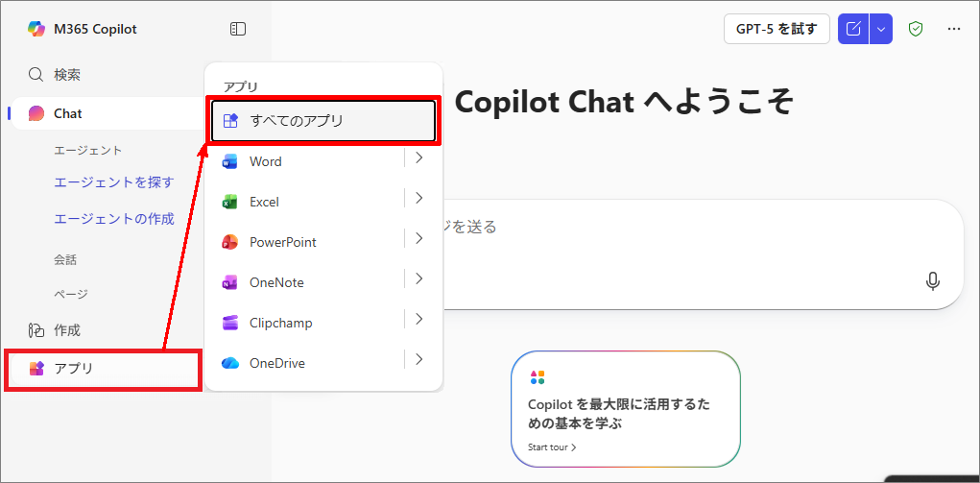Open the 検索 search option
The height and width of the screenshot is (483, 980).
pos(66,74)
